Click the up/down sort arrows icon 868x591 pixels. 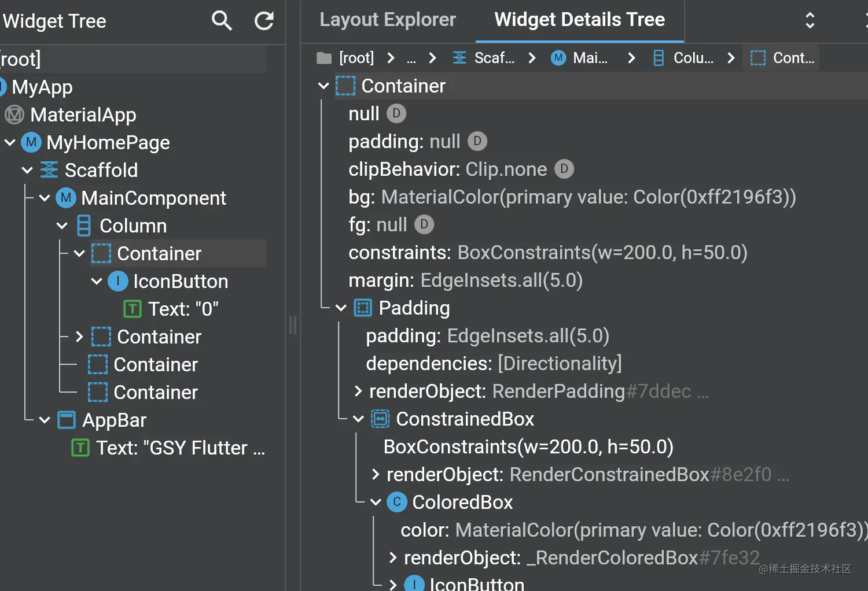(x=810, y=20)
